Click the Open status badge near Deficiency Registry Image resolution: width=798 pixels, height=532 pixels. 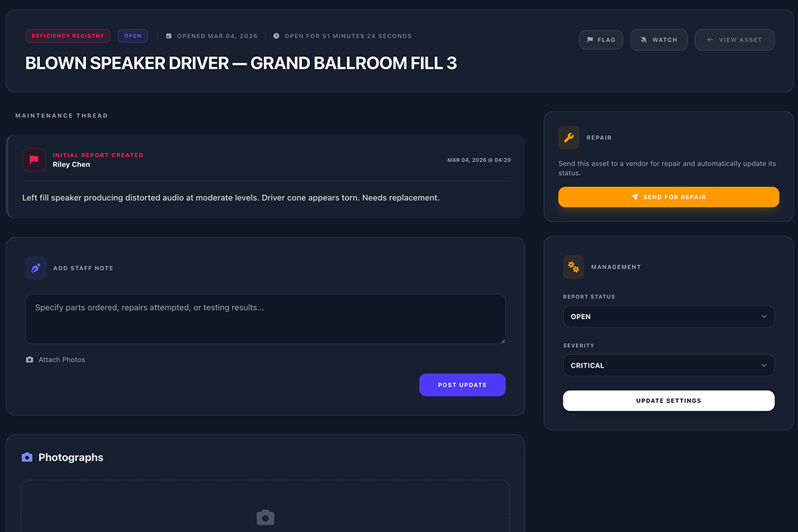(132, 35)
